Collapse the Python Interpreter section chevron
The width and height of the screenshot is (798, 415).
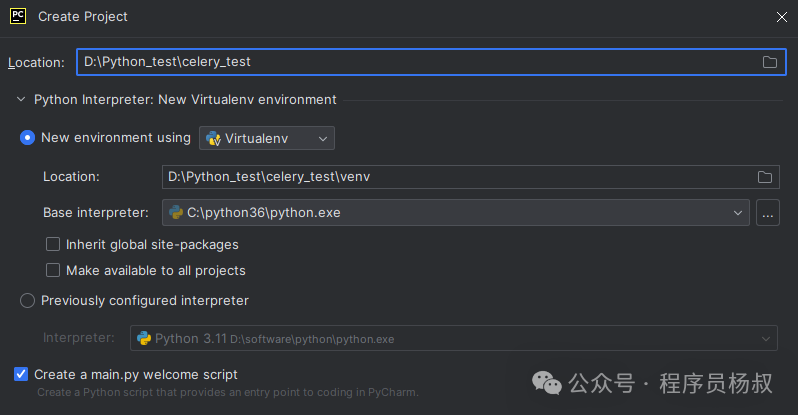click(x=20, y=99)
